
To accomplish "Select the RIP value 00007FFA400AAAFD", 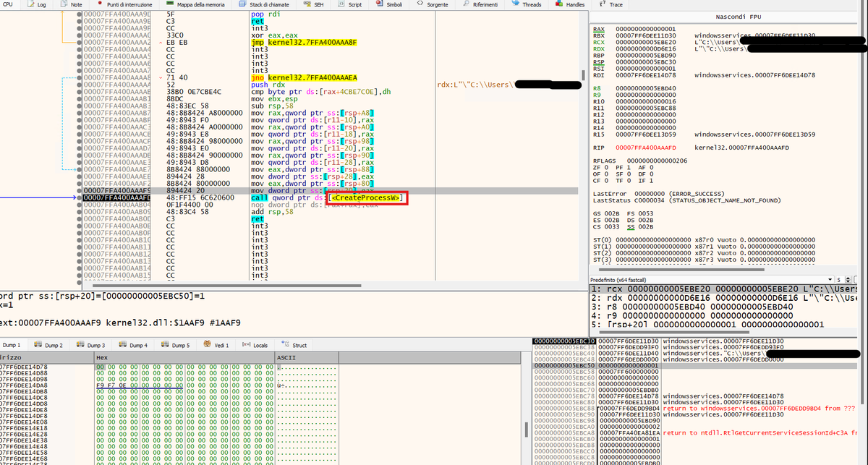I will coord(646,148).
